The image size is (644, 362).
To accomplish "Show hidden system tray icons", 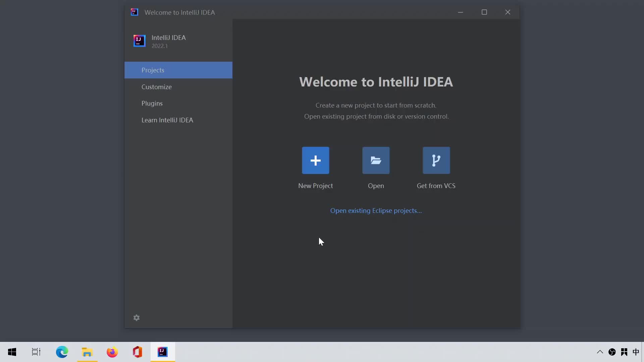I will point(600,352).
